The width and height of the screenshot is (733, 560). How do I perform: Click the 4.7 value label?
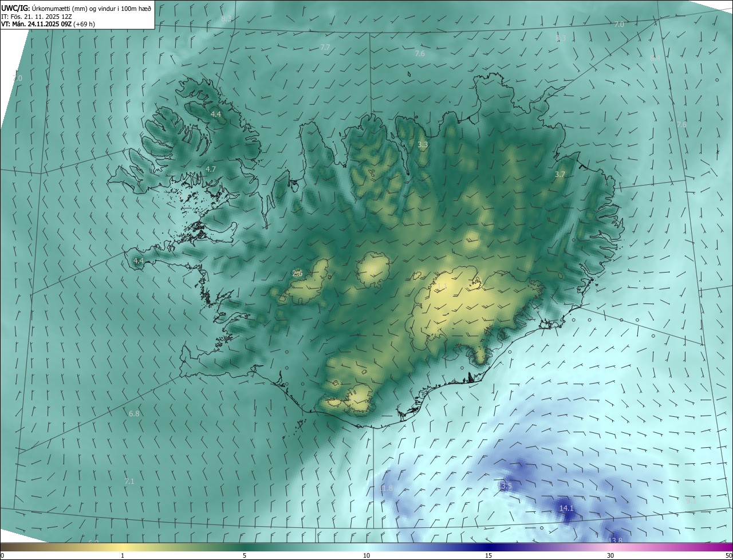pos(210,169)
